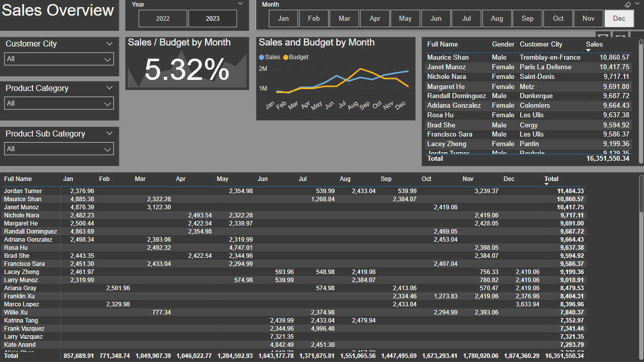Screen dimensions: 644x362
Task: Click the Total column sort arrow in the matrix
Action: point(546,184)
